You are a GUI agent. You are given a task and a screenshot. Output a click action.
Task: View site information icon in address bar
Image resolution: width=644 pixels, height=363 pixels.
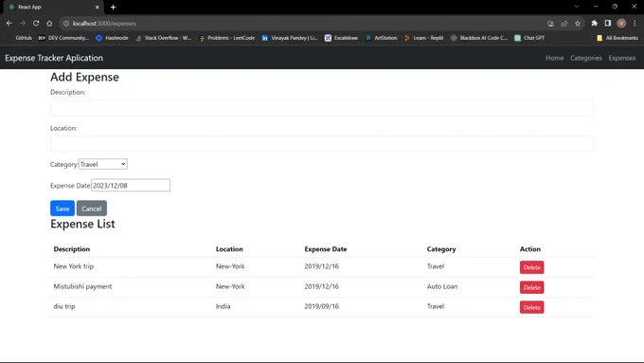(x=65, y=24)
